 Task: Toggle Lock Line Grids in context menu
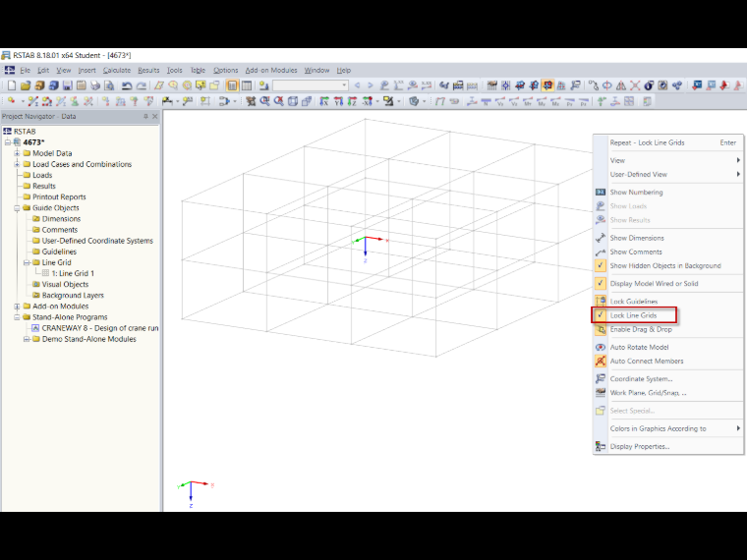point(634,315)
